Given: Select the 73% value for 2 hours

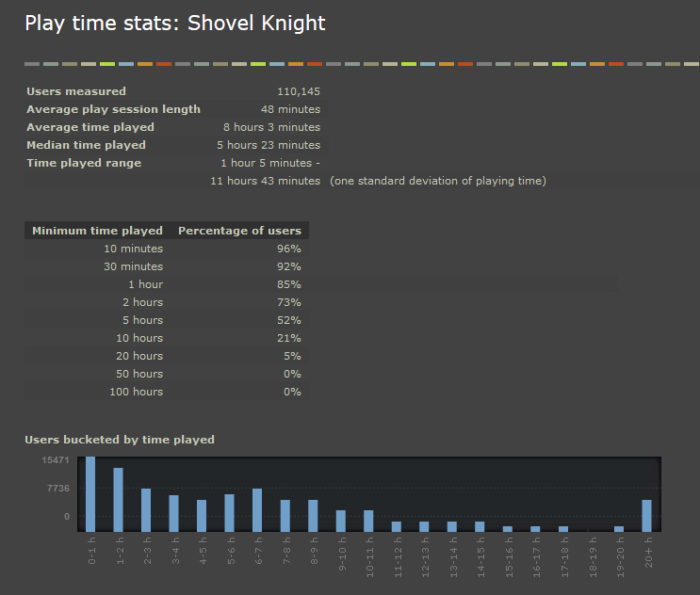Looking at the screenshot, I should pos(289,302).
